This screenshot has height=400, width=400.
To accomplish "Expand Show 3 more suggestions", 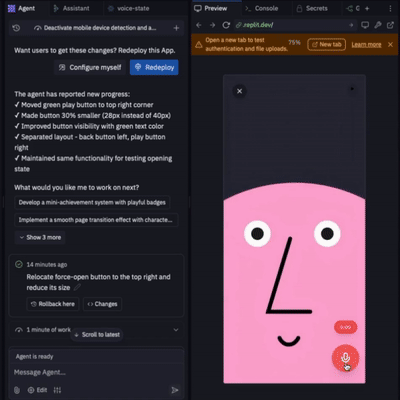I will click(x=40, y=237).
